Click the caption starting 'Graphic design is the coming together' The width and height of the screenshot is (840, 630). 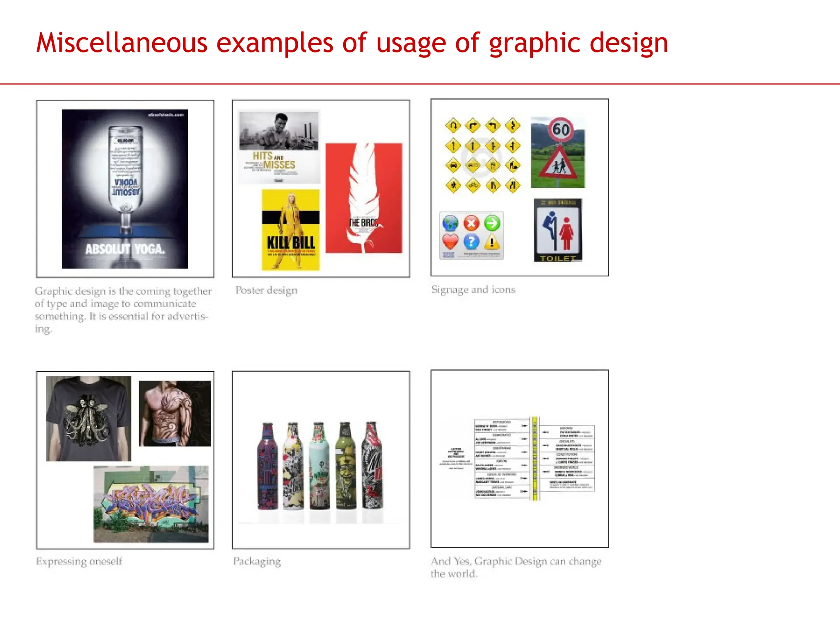(x=123, y=310)
